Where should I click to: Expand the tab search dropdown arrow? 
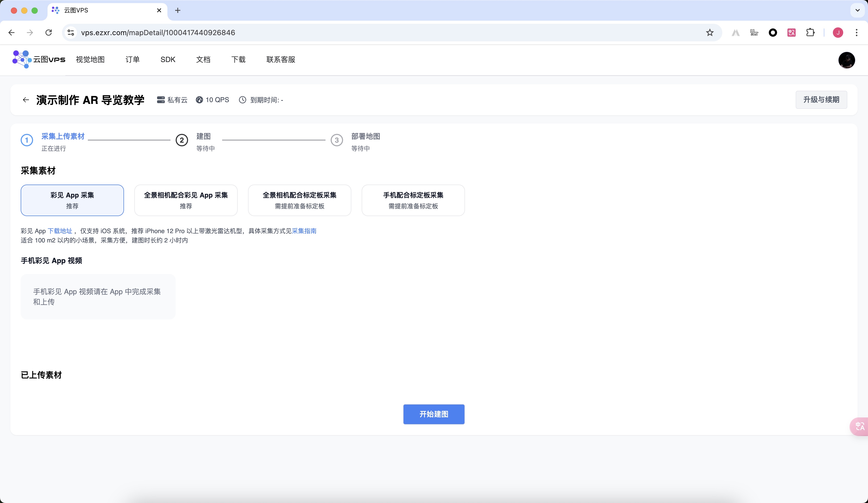(857, 10)
